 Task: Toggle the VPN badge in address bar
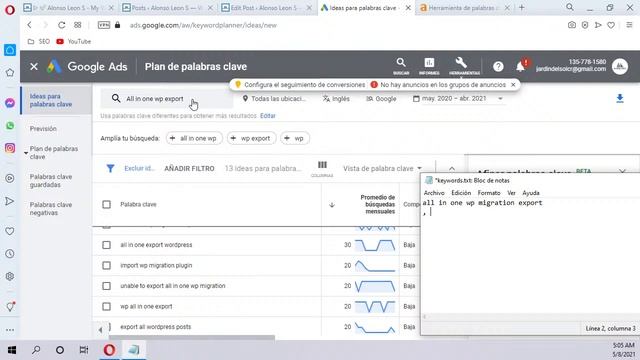click(104, 25)
